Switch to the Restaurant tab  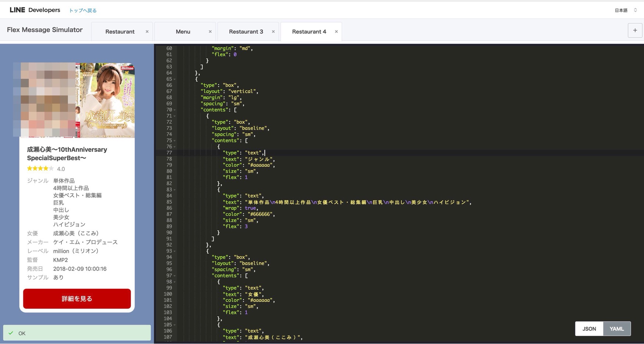tap(121, 31)
